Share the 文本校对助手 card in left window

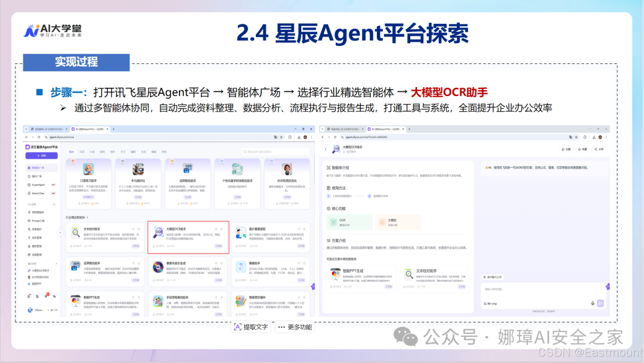tap(134, 229)
